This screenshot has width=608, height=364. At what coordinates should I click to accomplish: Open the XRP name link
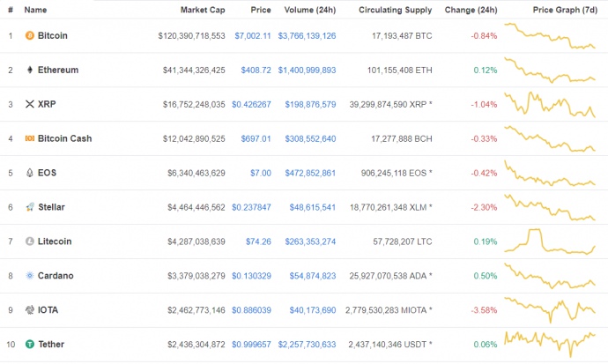click(47, 104)
